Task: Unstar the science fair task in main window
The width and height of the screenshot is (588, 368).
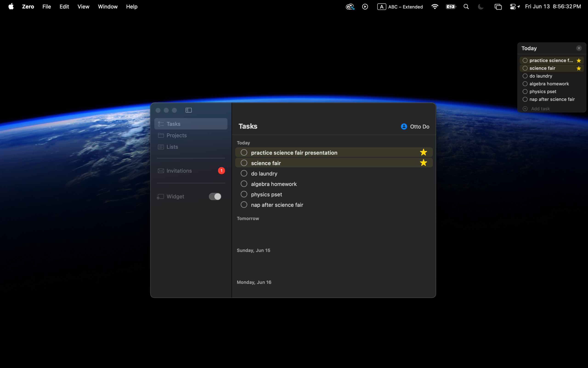Action: pyautogui.click(x=423, y=163)
